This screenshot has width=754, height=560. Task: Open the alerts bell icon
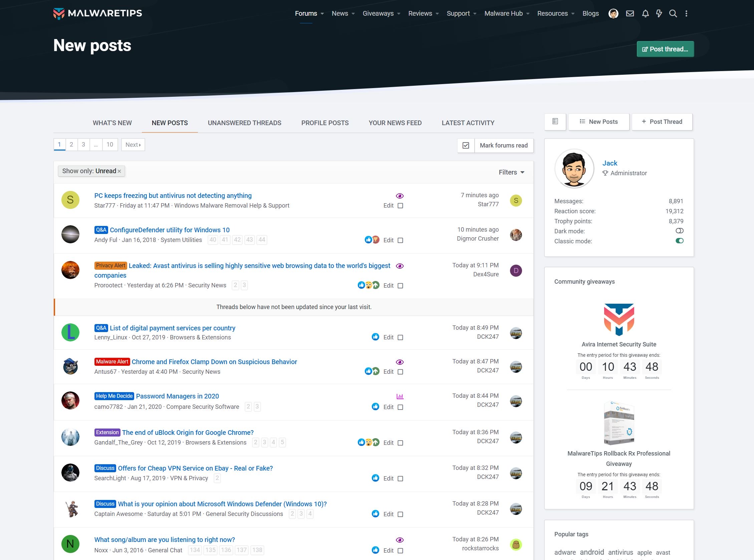(645, 14)
